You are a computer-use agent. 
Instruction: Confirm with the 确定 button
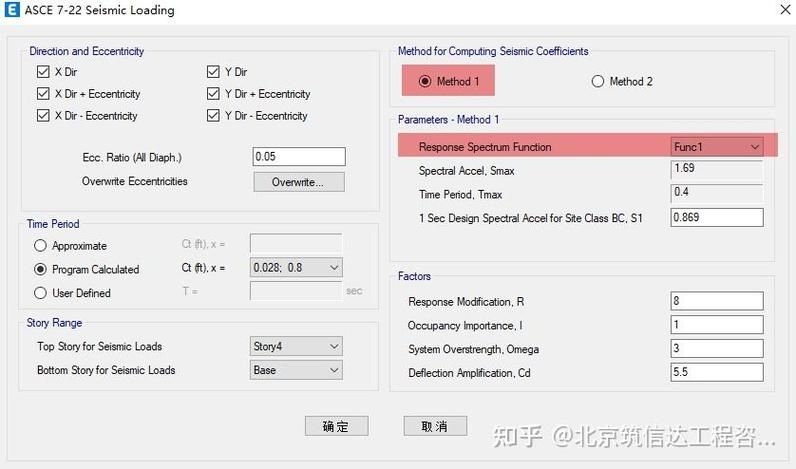(x=337, y=426)
